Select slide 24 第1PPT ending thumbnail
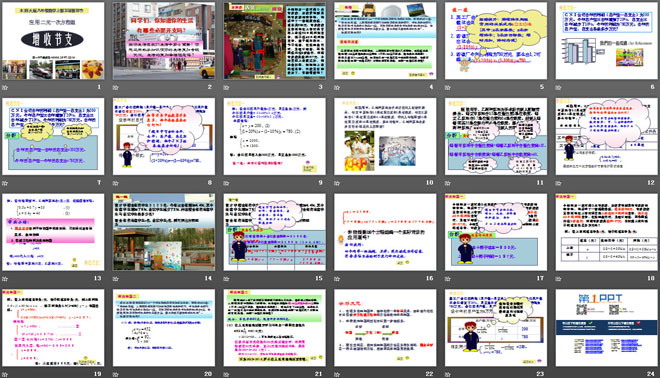The width and height of the screenshot is (660, 378). tap(607, 327)
